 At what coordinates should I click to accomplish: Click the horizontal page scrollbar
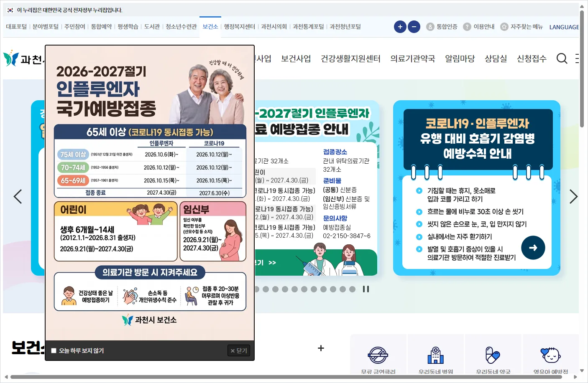(286, 377)
